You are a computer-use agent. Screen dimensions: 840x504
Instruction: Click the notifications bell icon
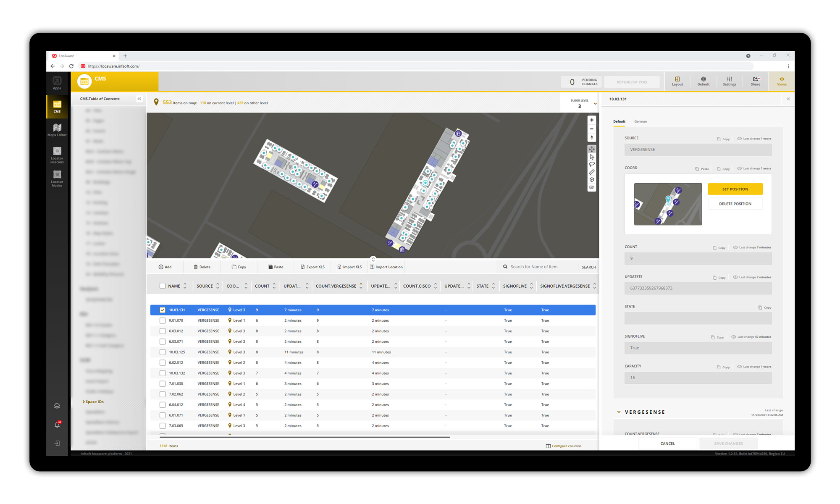tap(57, 425)
